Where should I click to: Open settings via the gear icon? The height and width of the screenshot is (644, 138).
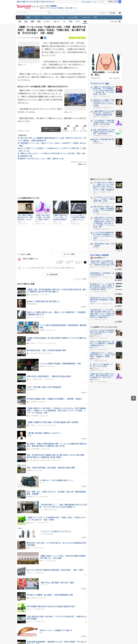120,13
